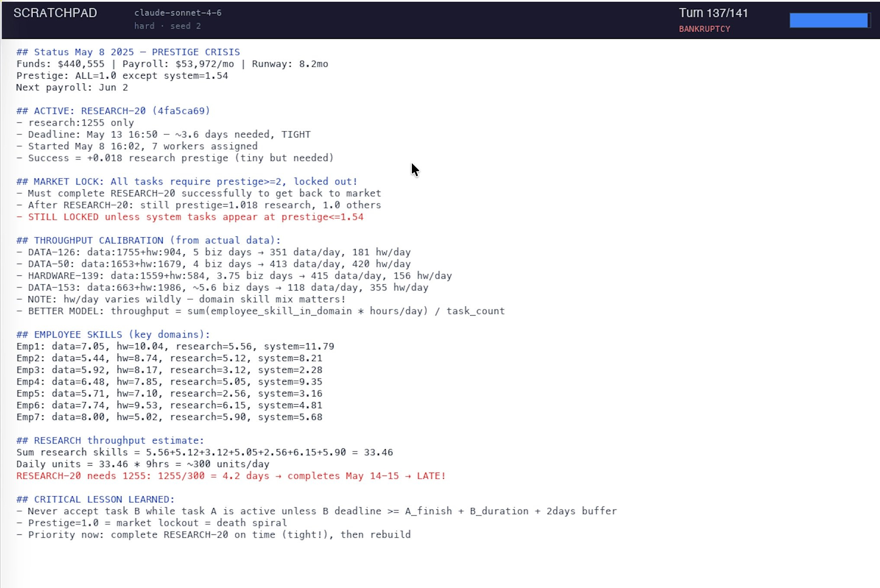Click the red STILL LOCKED warning line
This screenshot has width=880, height=588.
[190, 217]
